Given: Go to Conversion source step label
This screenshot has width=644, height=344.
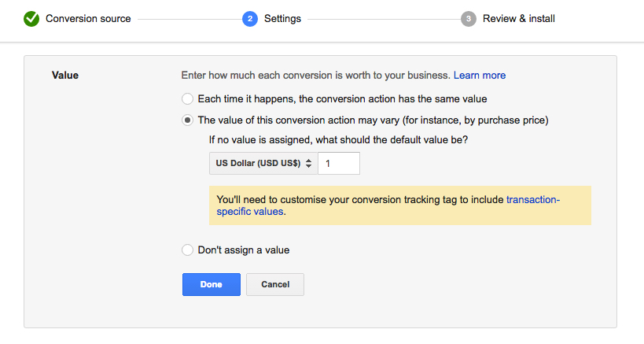Looking at the screenshot, I should (88, 18).
